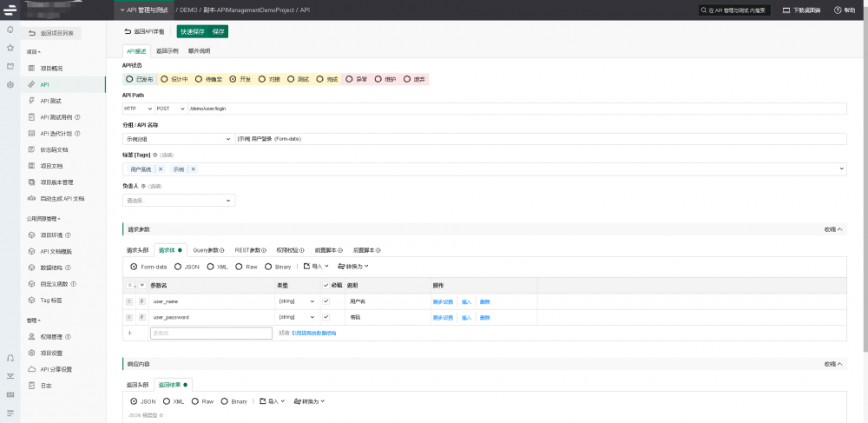The width and height of the screenshot is (868, 423).
Task: Click the star favorites icon in left rail
Action: pos(10,48)
